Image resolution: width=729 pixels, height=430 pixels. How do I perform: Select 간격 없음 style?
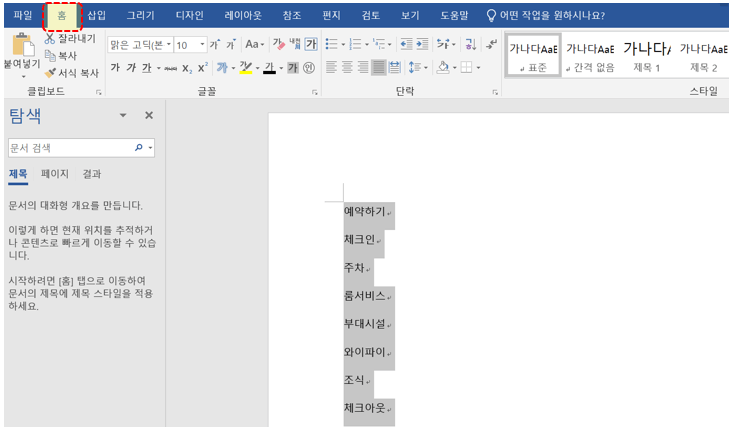[590, 56]
